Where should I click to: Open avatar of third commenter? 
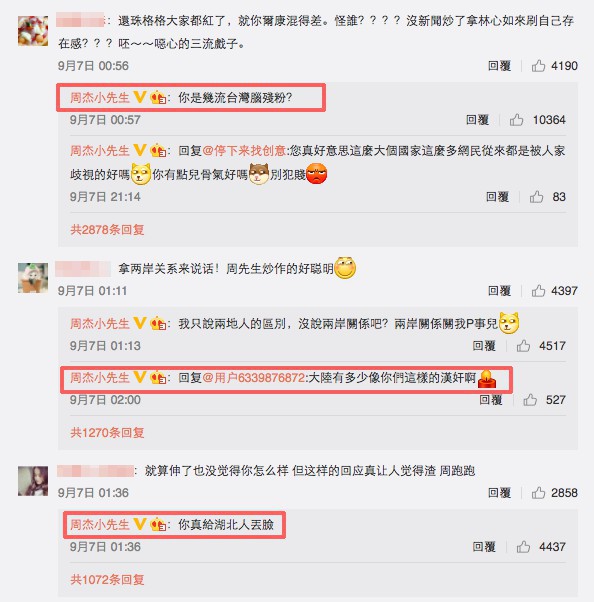coord(33,481)
